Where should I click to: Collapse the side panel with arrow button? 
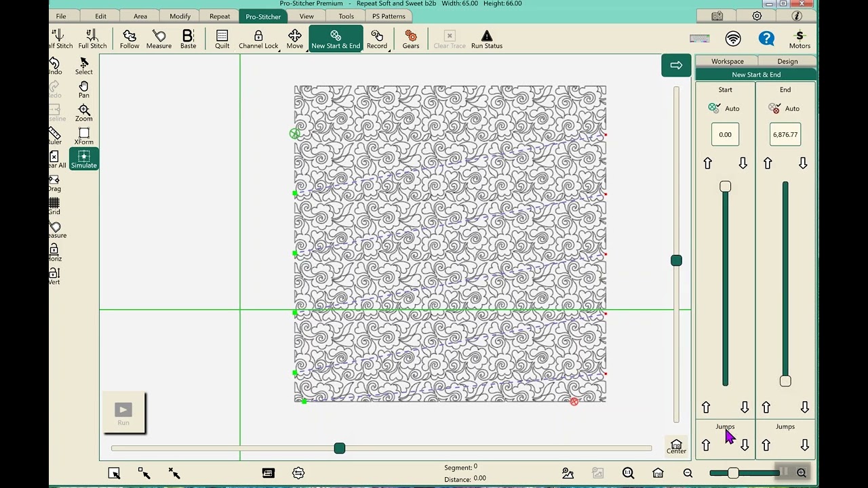coord(676,65)
